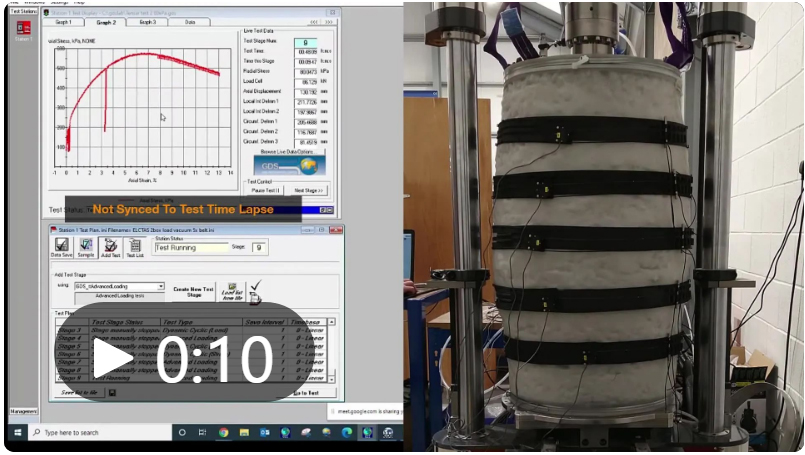Click the Stage number field showing 9
805x455 pixels.
[259, 248]
